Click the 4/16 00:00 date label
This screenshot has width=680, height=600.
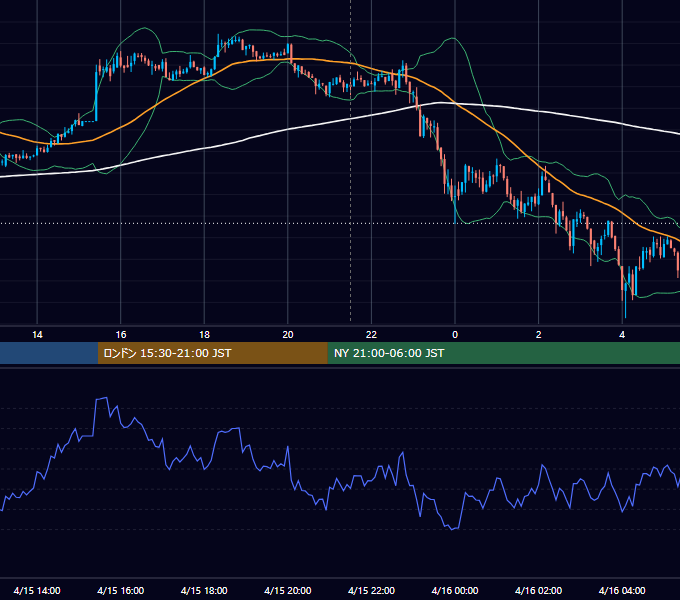(x=455, y=590)
